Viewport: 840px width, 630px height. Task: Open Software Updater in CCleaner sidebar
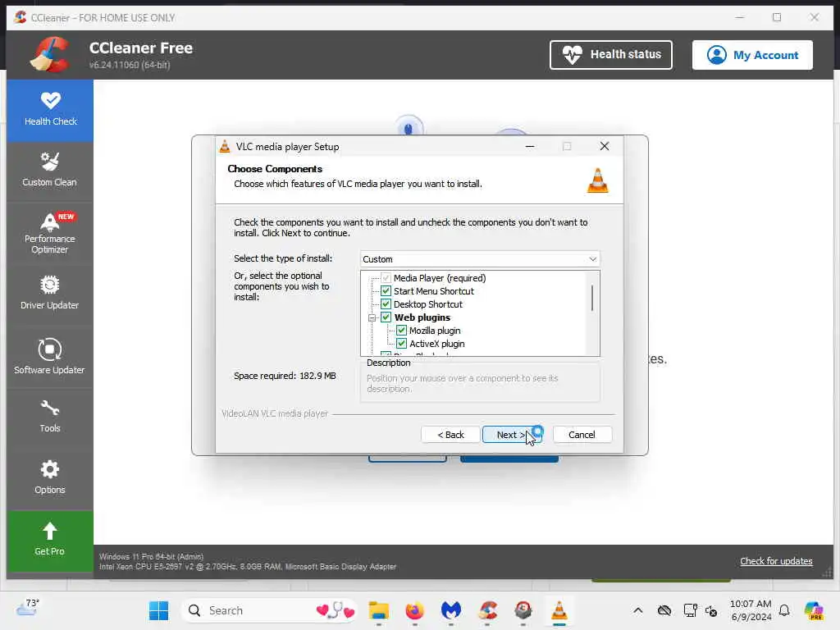[x=50, y=356]
